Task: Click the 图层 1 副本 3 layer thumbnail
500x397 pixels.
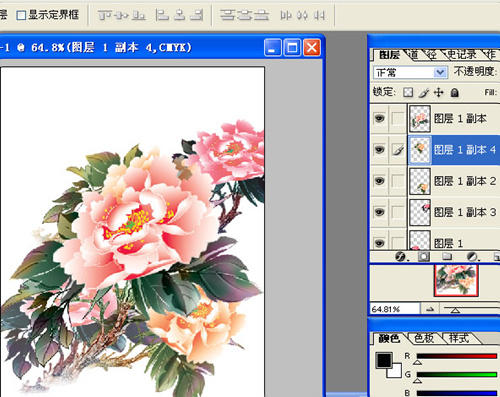Action: click(420, 212)
